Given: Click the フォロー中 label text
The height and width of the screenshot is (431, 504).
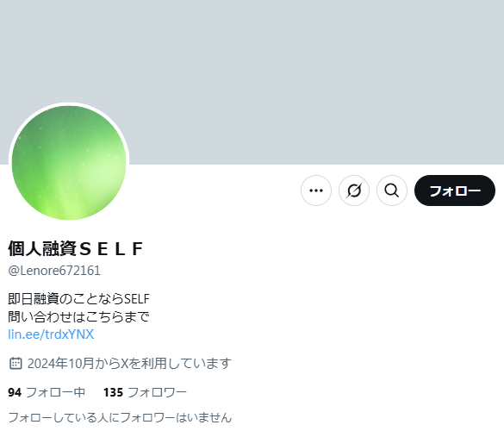Looking at the screenshot, I should 55,392.
